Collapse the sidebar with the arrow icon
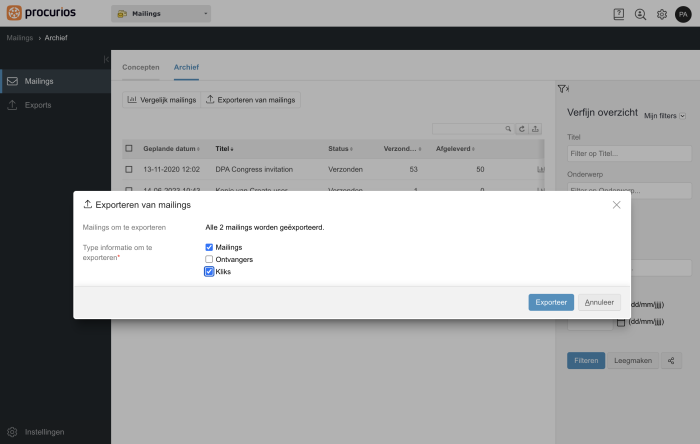The image size is (700, 444). [106, 59]
